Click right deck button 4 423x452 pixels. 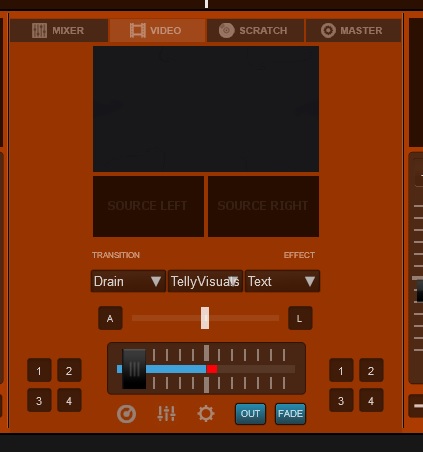click(x=371, y=400)
